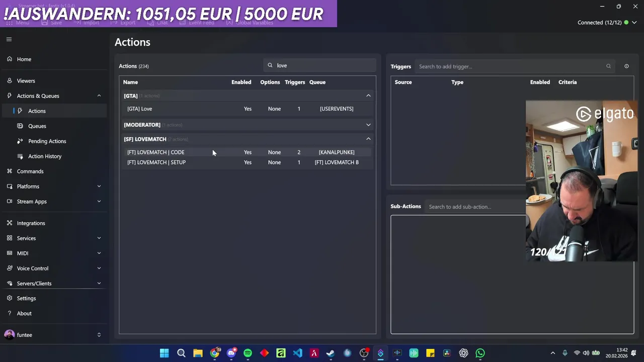Image resolution: width=644 pixels, height=362 pixels.
Task: Open the Windows Start menu
Action: [165, 353]
